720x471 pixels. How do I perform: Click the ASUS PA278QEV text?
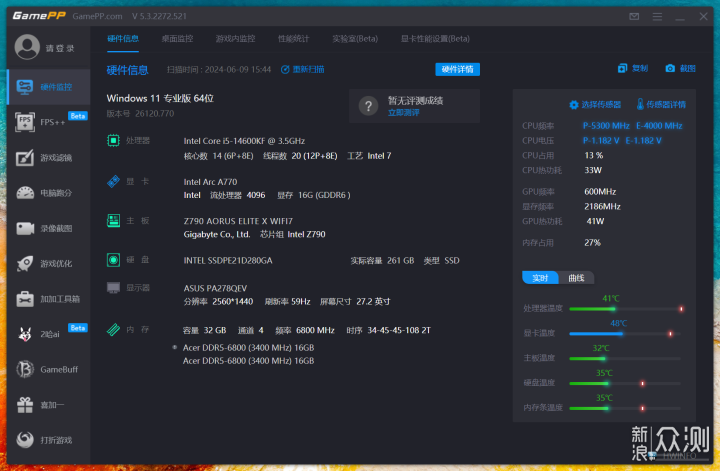(x=215, y=288)
